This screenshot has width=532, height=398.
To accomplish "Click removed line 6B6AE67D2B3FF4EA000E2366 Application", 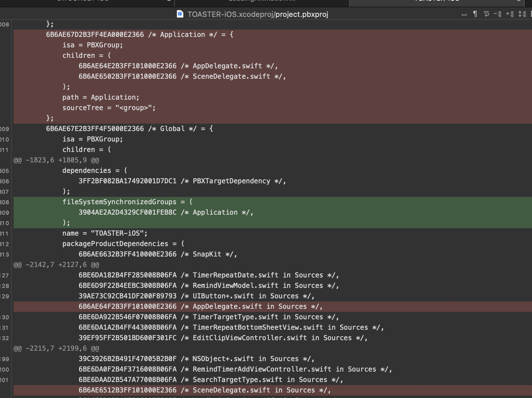I will (x=273, y=35).
